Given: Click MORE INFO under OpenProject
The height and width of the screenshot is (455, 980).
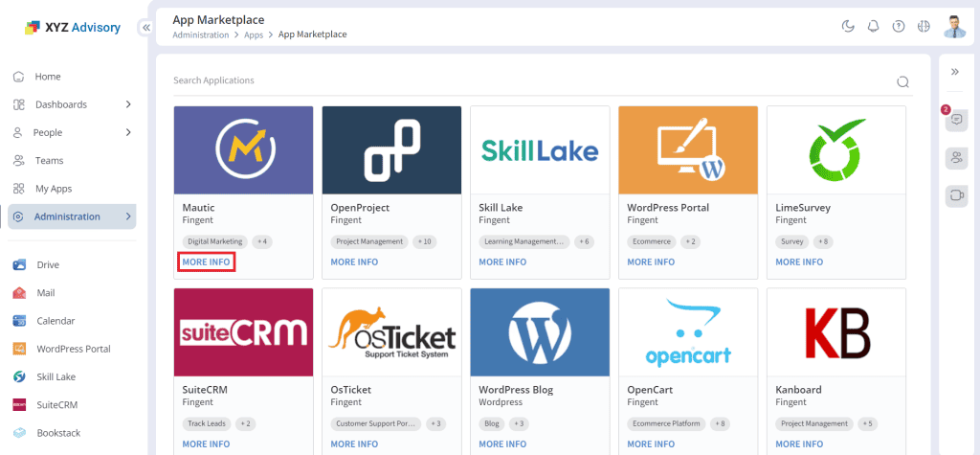Looking at the screenshot, I should 354,262.
